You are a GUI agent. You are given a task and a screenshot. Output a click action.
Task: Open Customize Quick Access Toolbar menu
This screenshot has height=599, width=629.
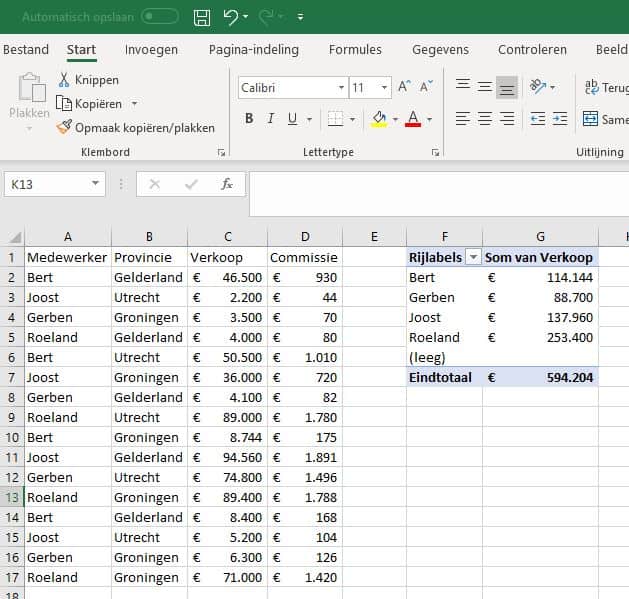[x=300, y=17]
